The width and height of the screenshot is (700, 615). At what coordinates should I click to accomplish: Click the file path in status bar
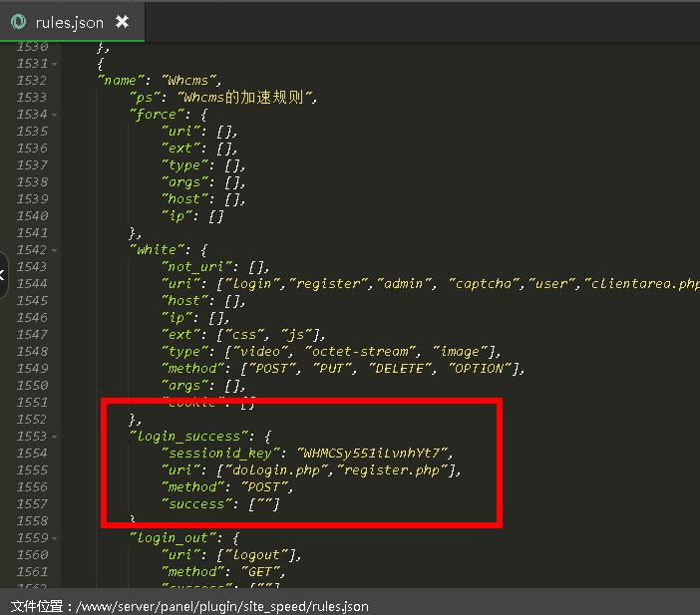222,606
